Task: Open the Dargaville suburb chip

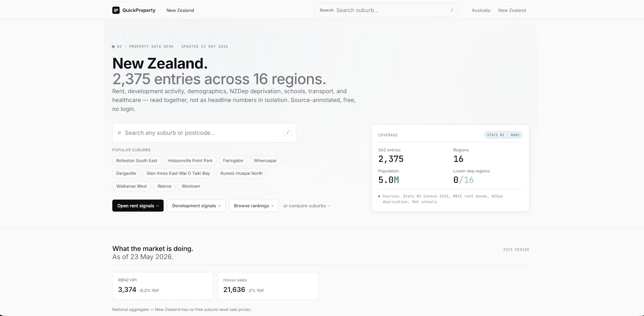Action: tap(126, 173)
